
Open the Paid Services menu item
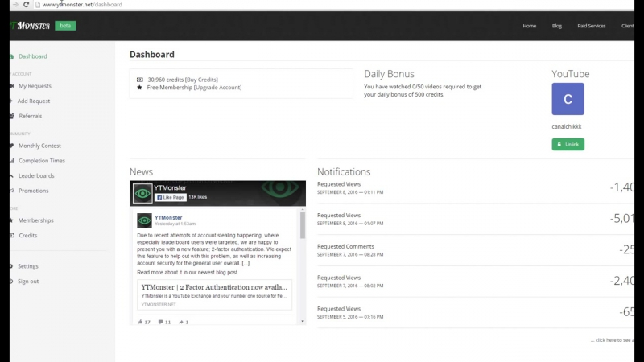591,26
